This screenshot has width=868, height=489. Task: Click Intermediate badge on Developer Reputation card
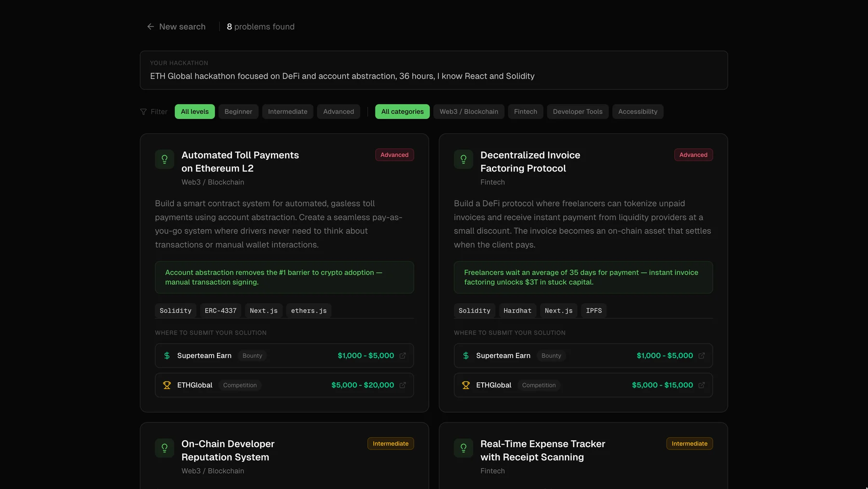tap(391, 443)
